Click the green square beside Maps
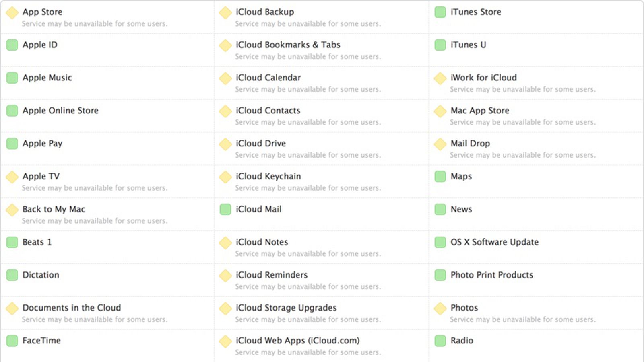The width and height of the screenshot is (644, 362). pyautogui.click(x=440, y=177)
